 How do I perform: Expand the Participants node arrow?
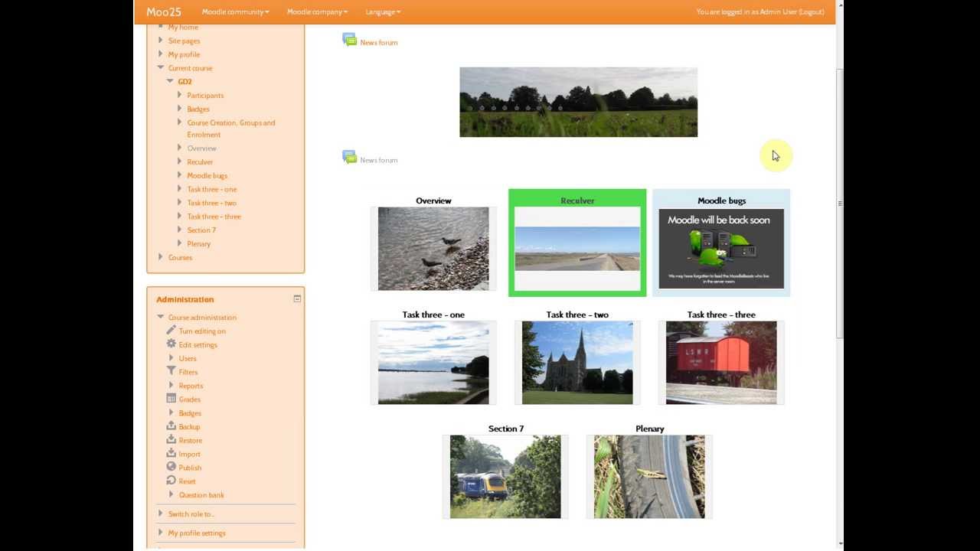tap(180, 95)
